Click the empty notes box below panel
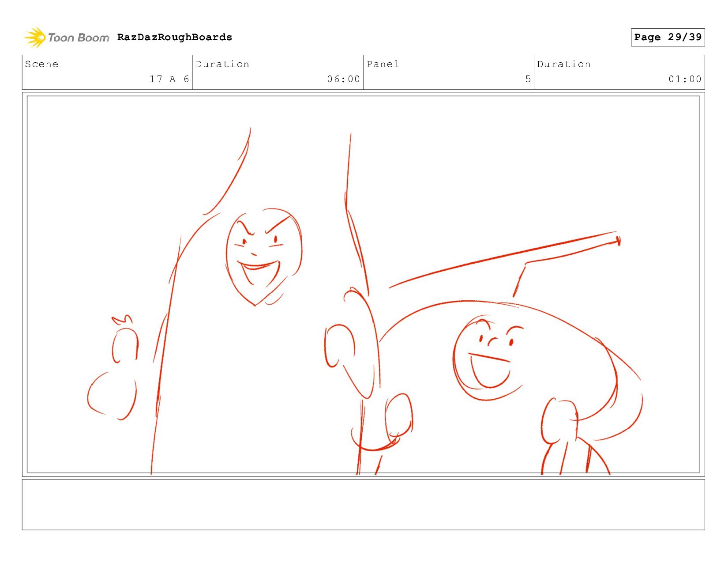The image size is (728, 563). 363,505
